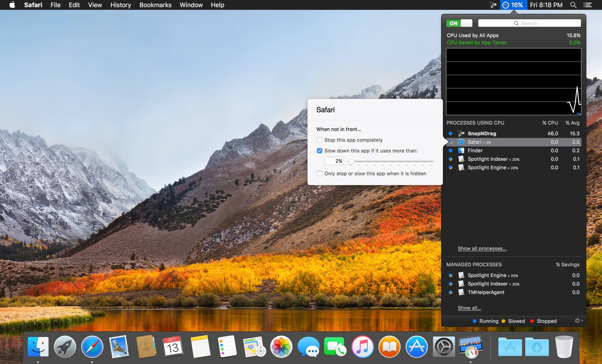Viewport: 602px width, 364px height.
Task: Enable 'Stop this app completely' checkbox
Action: tap(320, 140)
